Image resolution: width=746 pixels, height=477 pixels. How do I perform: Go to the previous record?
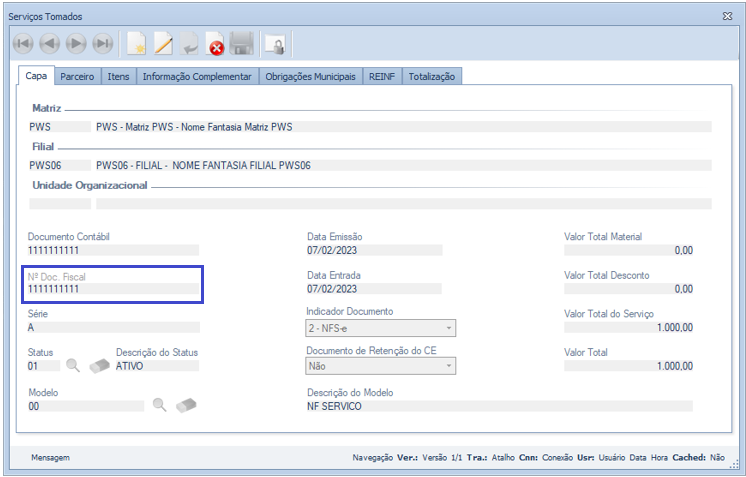[x=49, y=44]
